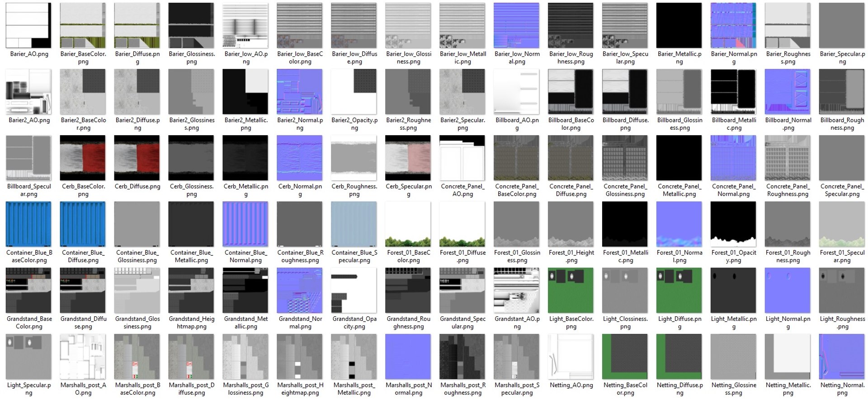
Task: Pick the Light_BaseColor.png green thumbnail
Action: 571,291
